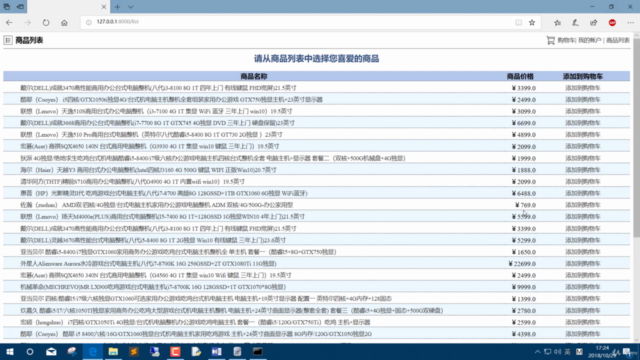The height and width of the screenshot is (360, 640).
Task: Add the ¥6699.0 Dell item to cart
Action: (x=582, y=123)
